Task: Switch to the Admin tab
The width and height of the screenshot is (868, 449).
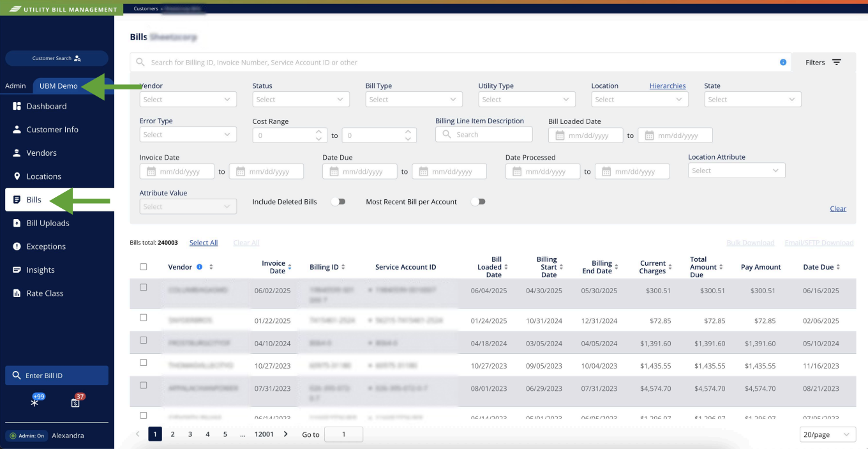Action: click(16, 86)
